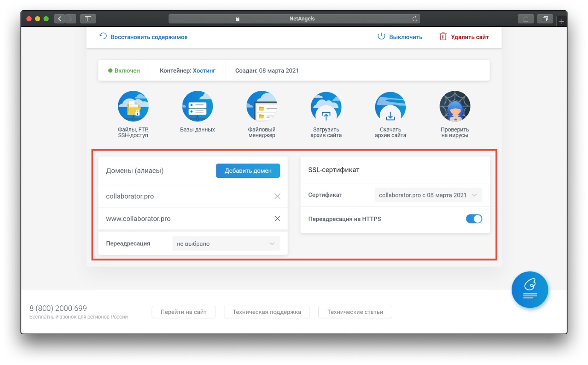
Task: Remove the collaborator.pro domain alias
Action: [277, 196]
